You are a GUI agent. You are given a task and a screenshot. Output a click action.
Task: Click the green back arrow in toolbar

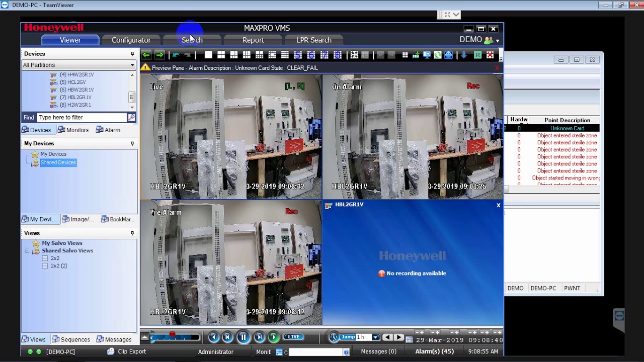click(146, 55)
